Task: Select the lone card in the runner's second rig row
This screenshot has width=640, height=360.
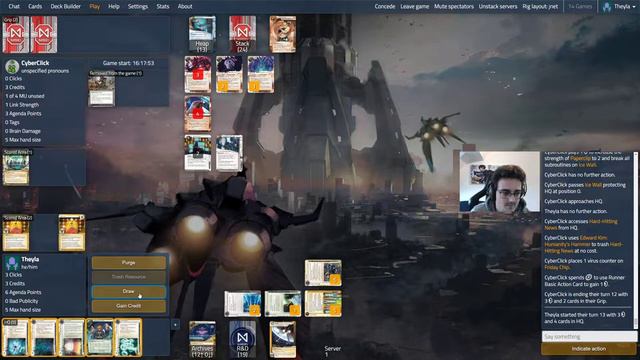Action: coord(198,113)
